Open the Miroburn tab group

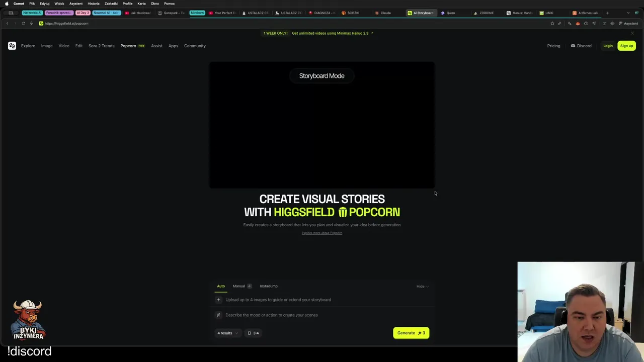197,13
